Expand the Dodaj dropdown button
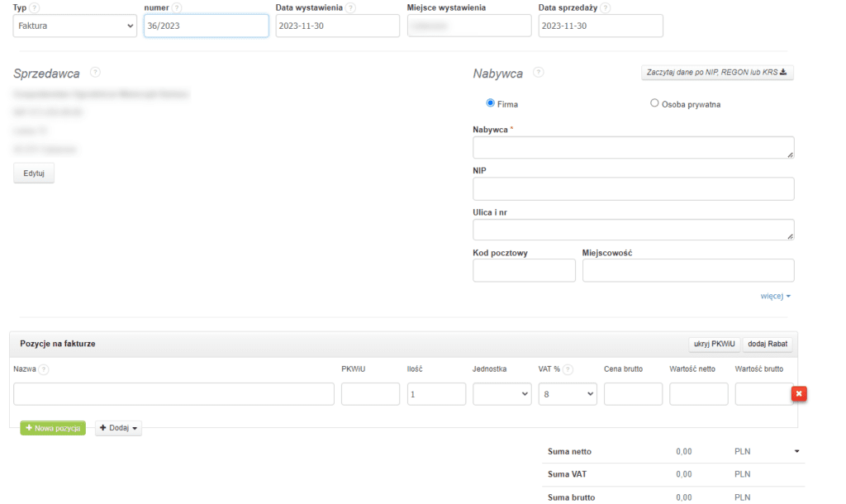This screenshot has width=846, height=504. (119, 428)
